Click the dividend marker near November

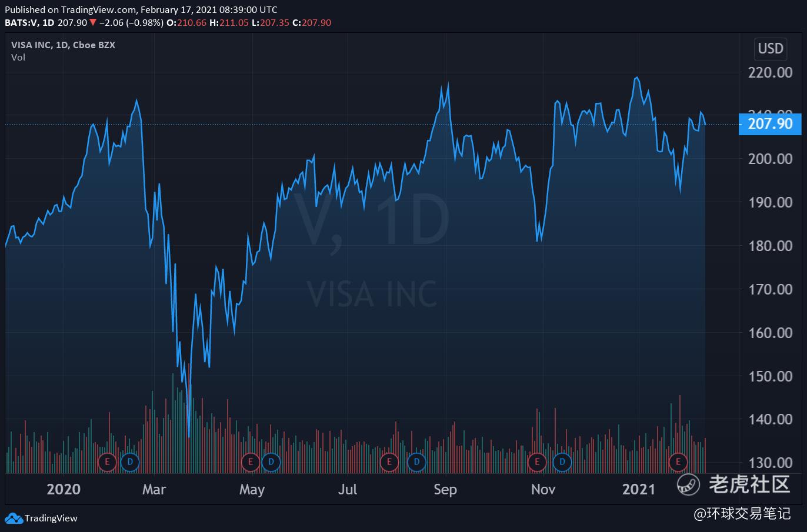tap(562, 462)
